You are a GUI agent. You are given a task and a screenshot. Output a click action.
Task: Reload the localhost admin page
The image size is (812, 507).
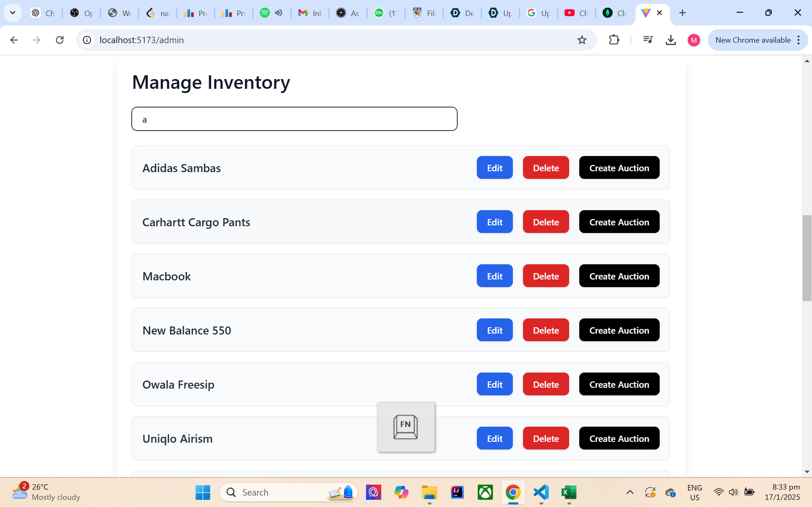coord(60,40)
